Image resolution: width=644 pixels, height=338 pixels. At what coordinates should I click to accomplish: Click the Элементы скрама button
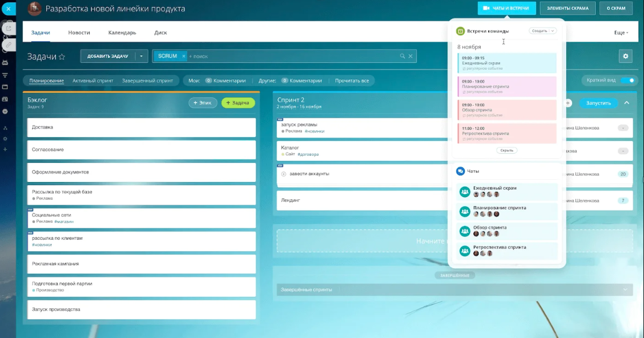tap(567, 8)
